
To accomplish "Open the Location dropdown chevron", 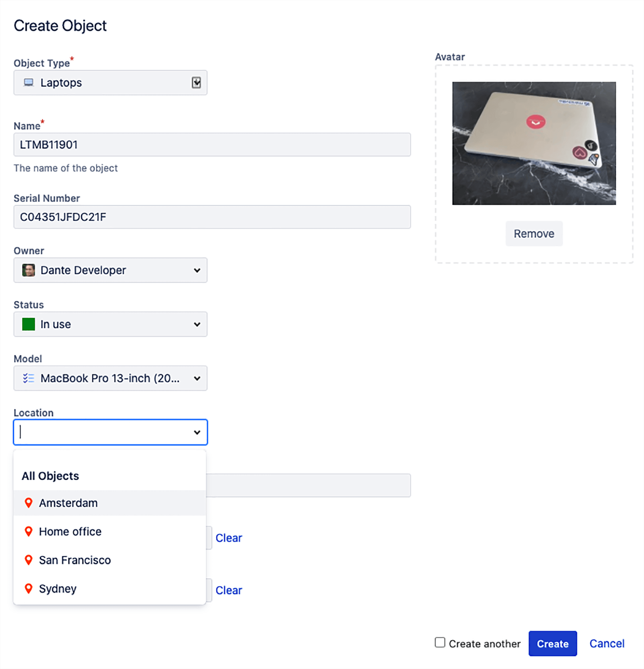I will click(197, 432).
